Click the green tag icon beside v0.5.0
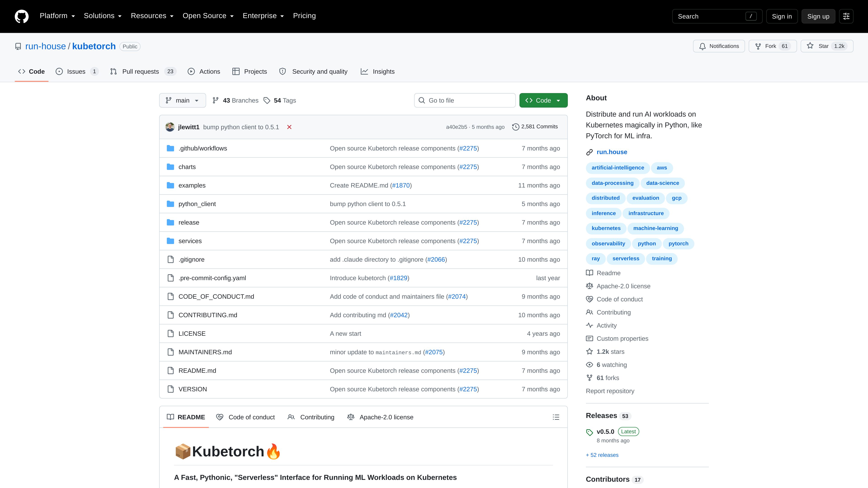The image size is (868, 488). [589, 432]
